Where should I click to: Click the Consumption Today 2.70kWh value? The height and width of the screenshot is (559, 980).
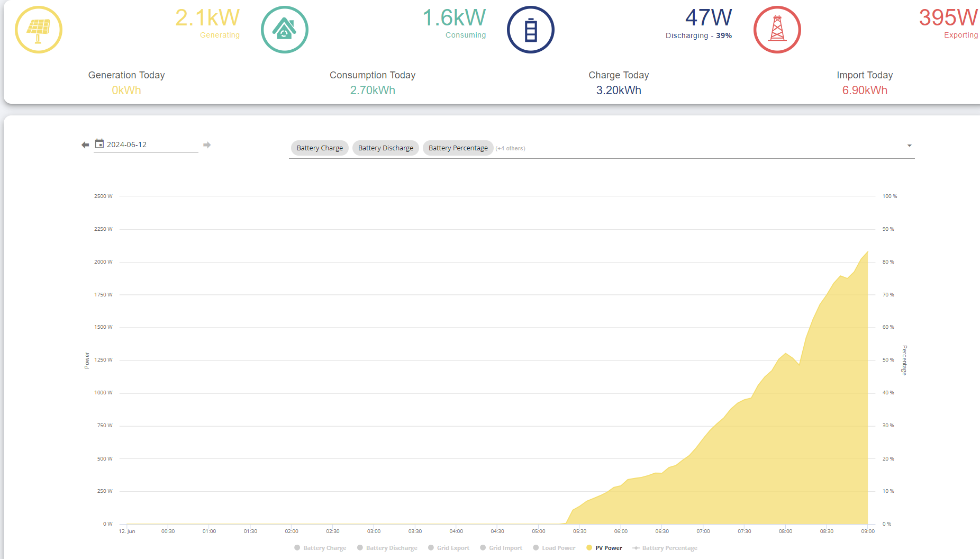[x=373, y=91]
